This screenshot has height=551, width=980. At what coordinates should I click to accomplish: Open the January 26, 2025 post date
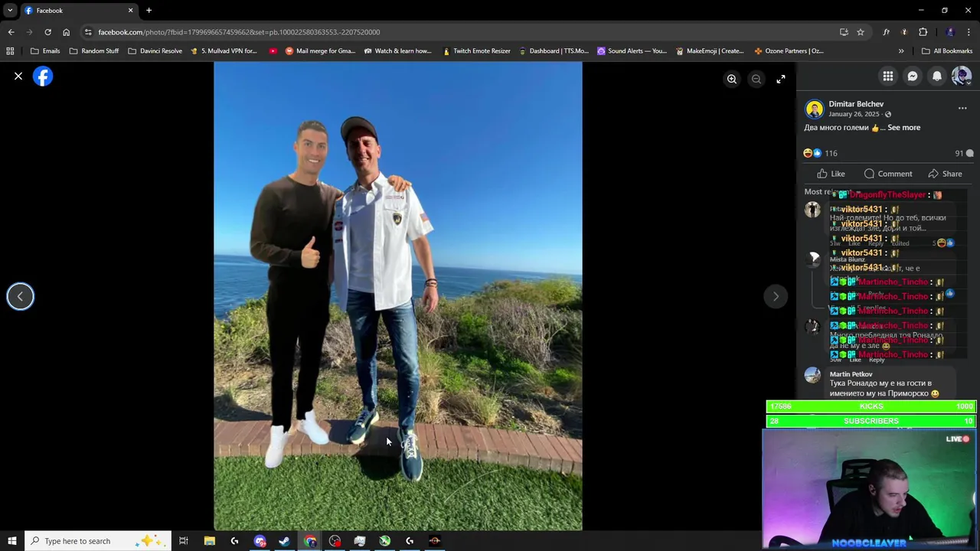[854, 114]
